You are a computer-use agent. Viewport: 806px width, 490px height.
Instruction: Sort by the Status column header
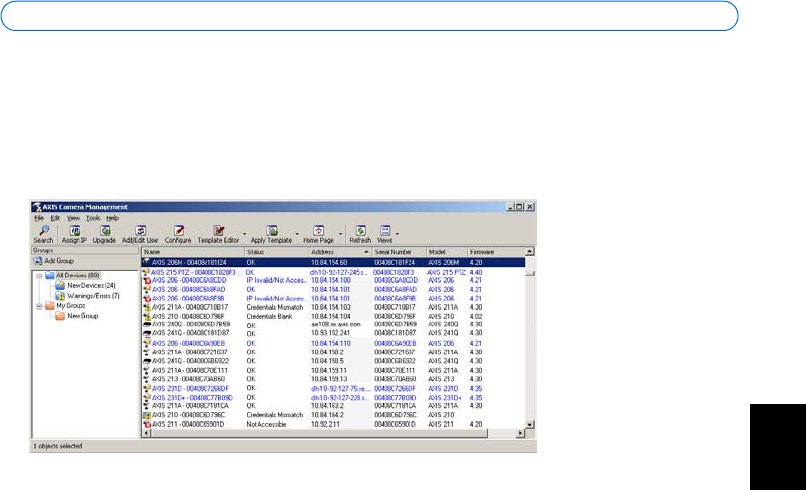click(x=277, y=252)
